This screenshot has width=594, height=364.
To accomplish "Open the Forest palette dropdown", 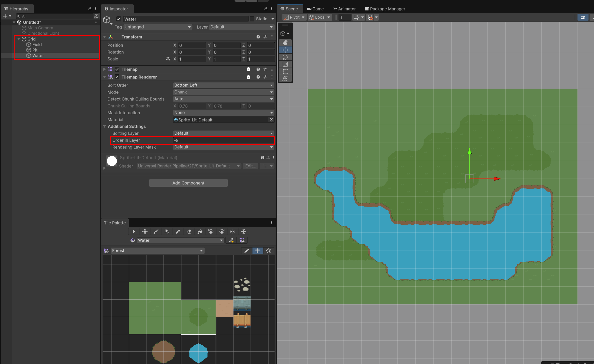I will [158, 251].
